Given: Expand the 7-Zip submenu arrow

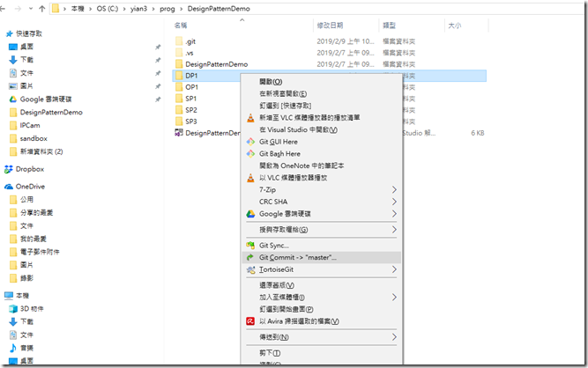Looking at the screenshot, I should click(x=394, y=190).
